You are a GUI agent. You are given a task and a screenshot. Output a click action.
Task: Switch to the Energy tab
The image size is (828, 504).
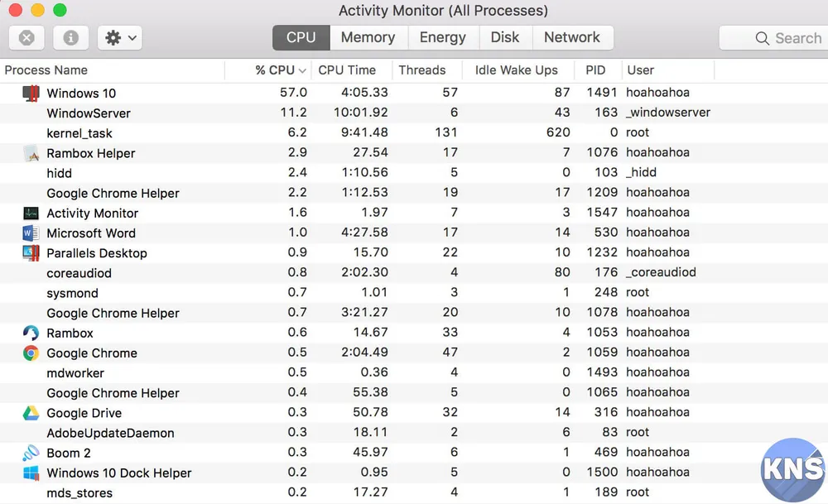pos(442,37)
